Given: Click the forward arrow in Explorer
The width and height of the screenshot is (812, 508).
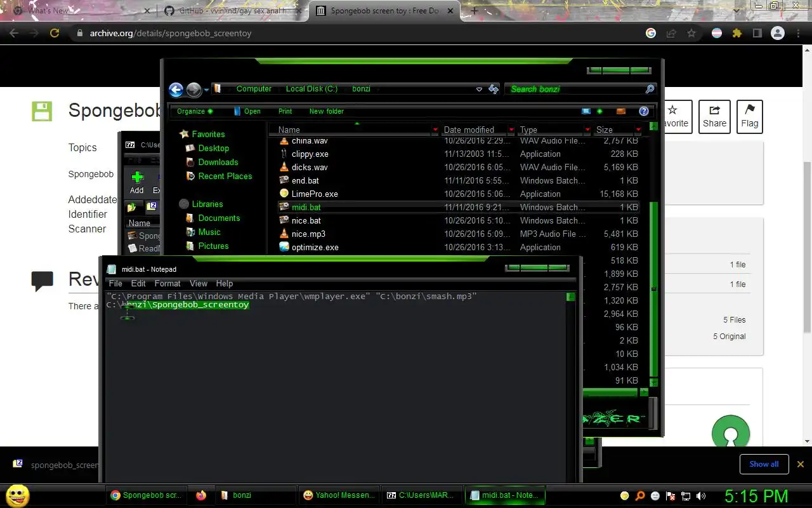Looking at the screenshot, I should tap(193, 90).
